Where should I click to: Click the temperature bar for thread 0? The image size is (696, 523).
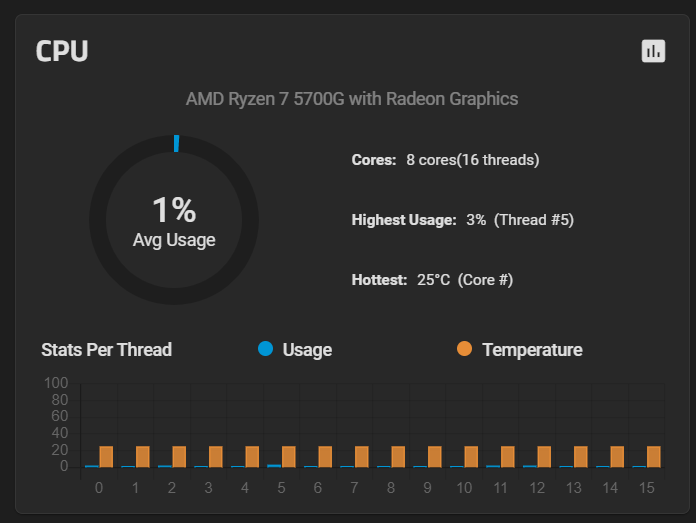point(106,457)
